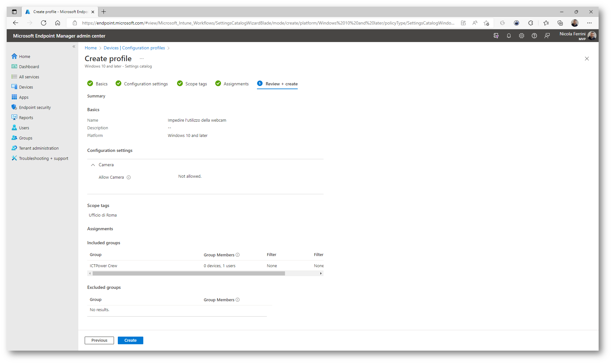Screen dimensions: 612x364
Task: Click '0 devices, 1 users' member count
Action: coord(220,266)
